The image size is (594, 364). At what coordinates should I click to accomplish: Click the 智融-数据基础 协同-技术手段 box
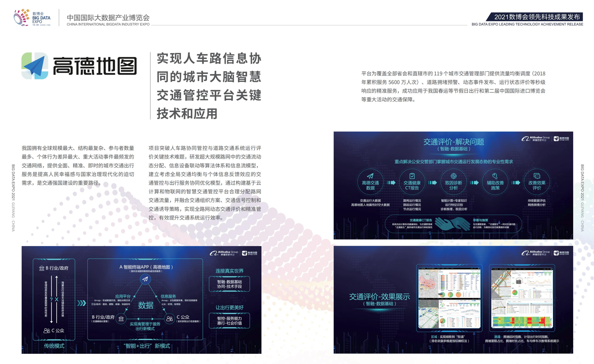(229, 284)
